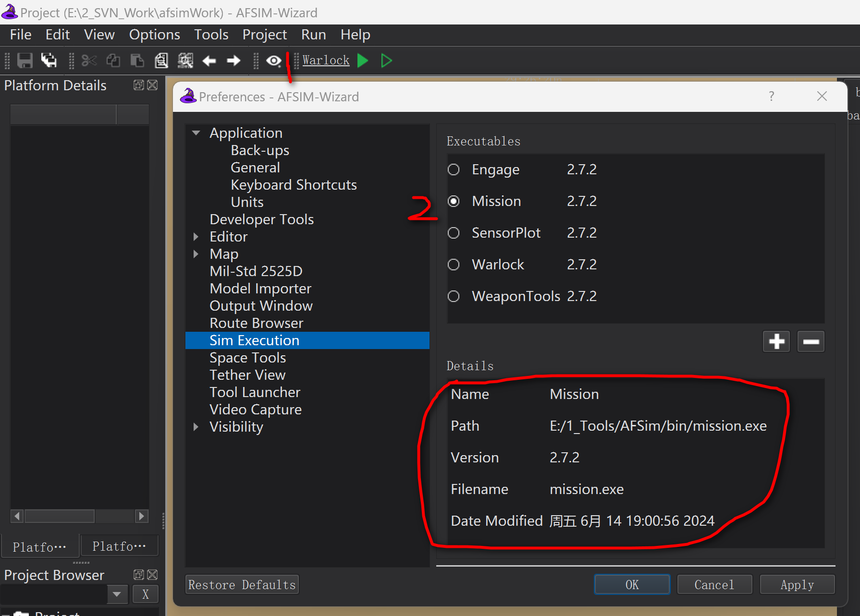Click the Save All toolbar icon
Viewport: 860px width, 616px height.
pyautogui.click(x=49, y=60)
